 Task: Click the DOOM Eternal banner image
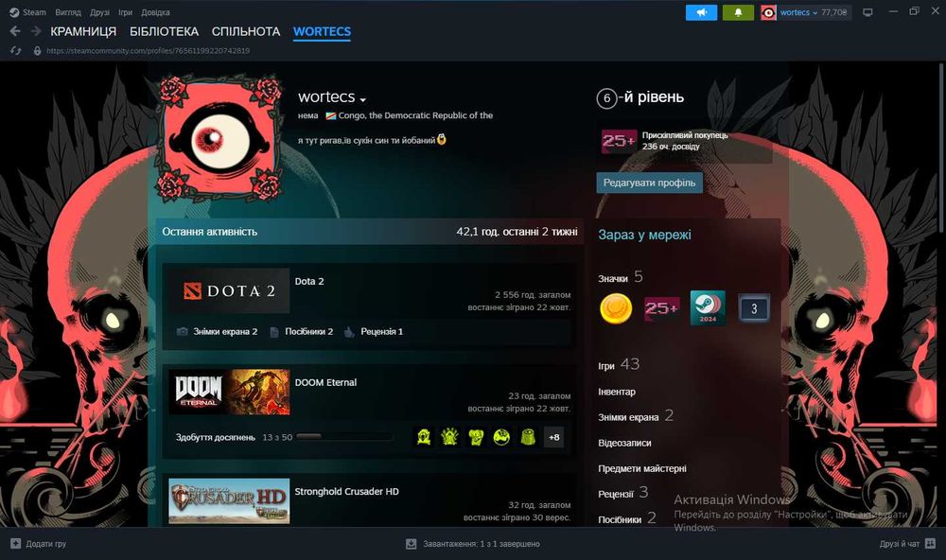[229, 392]
